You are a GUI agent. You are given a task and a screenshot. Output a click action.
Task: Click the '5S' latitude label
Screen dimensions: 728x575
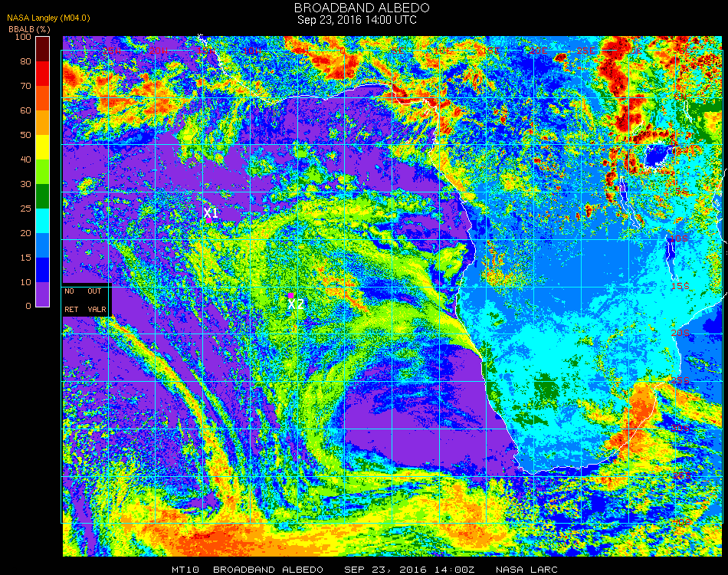click(681, 192)
